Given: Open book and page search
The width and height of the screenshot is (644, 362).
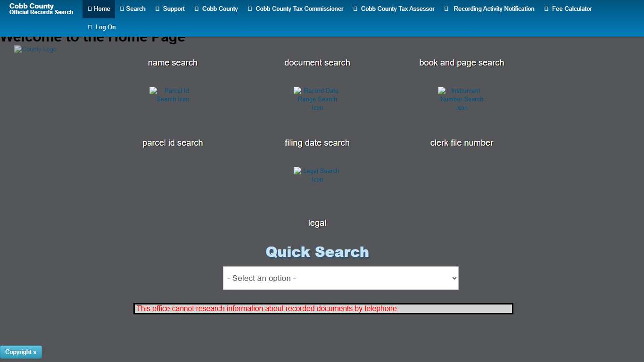Looking at the screenshot, I should coord(461,62).
